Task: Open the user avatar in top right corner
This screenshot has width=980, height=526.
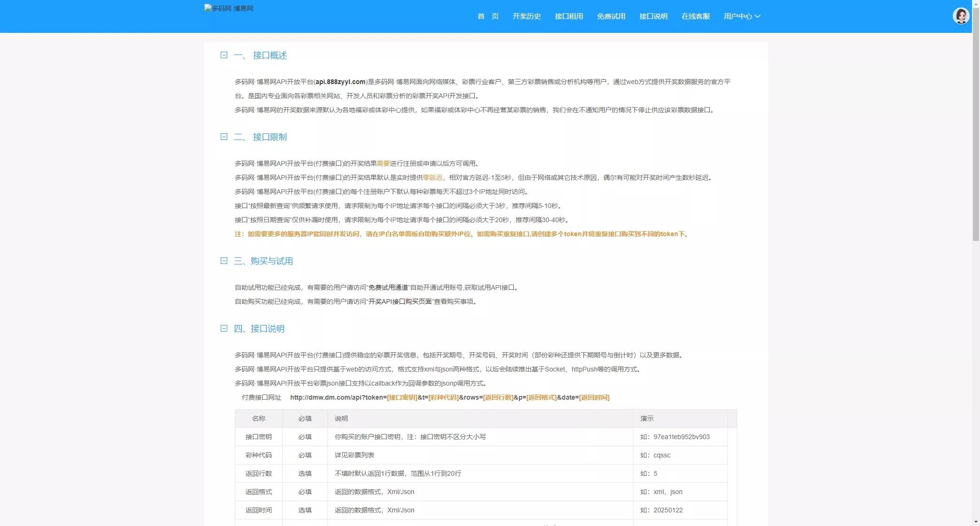Action: (961, 16)
